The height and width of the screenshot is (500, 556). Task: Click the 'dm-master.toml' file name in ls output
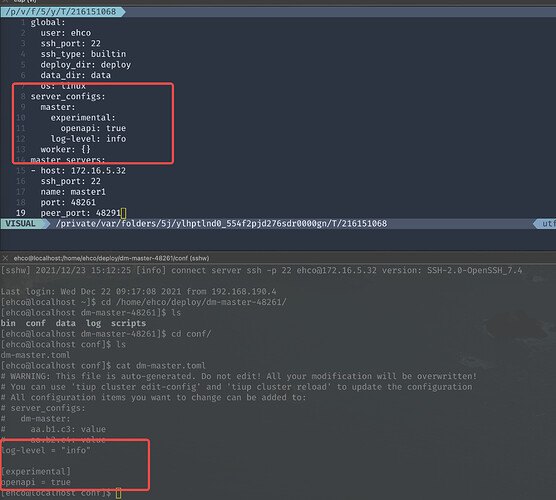pyautogui.click(x=35, y=355)
